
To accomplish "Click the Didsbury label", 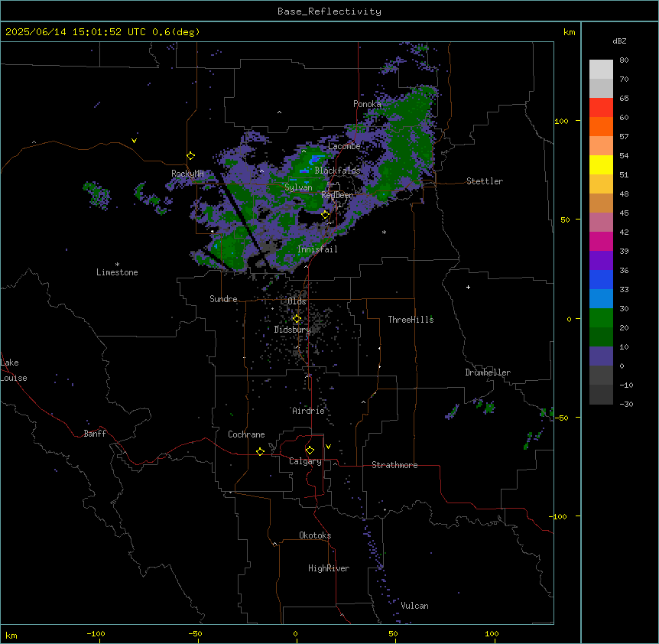I will 292,330.
